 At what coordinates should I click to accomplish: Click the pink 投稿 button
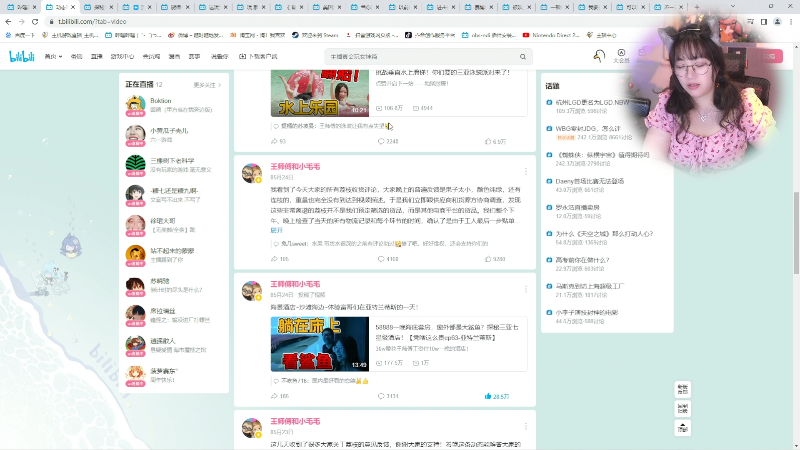click(x=769, y=56)
